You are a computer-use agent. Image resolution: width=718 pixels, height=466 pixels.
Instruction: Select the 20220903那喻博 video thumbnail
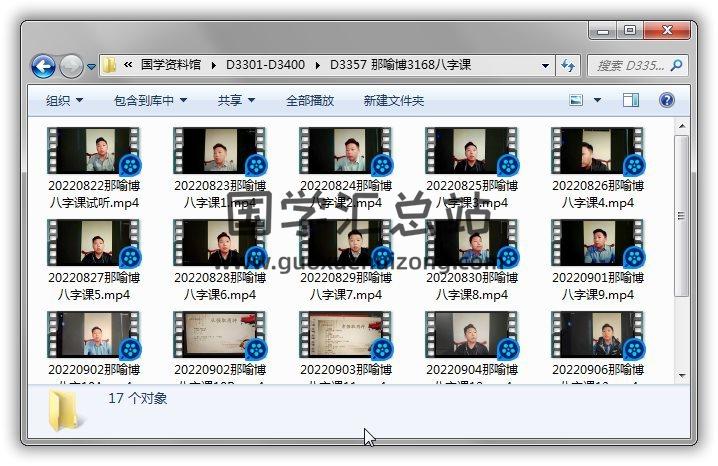346,335
